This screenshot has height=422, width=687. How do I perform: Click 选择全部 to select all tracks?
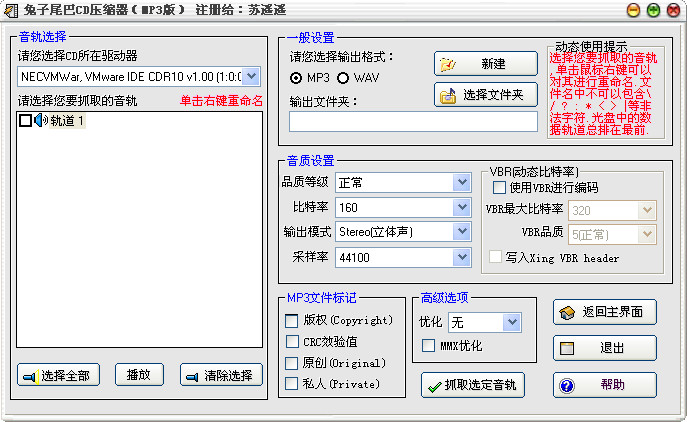coord(58,375)
